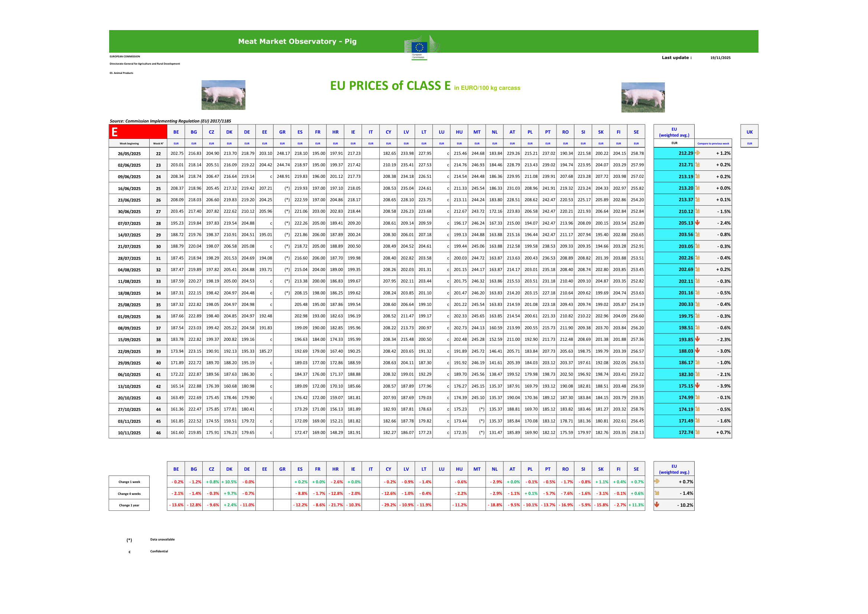The image size is (868, 614).
Task: Click the left pig photo thumbnail
Action: pos(223,95)
